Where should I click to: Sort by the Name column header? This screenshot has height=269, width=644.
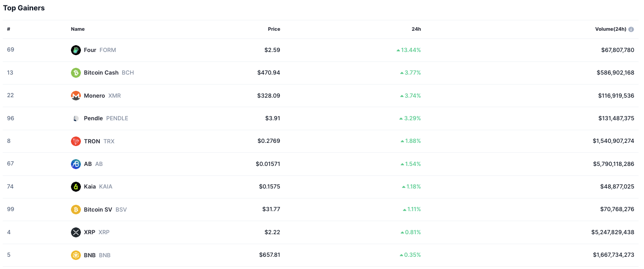click(x=78, y=29)
